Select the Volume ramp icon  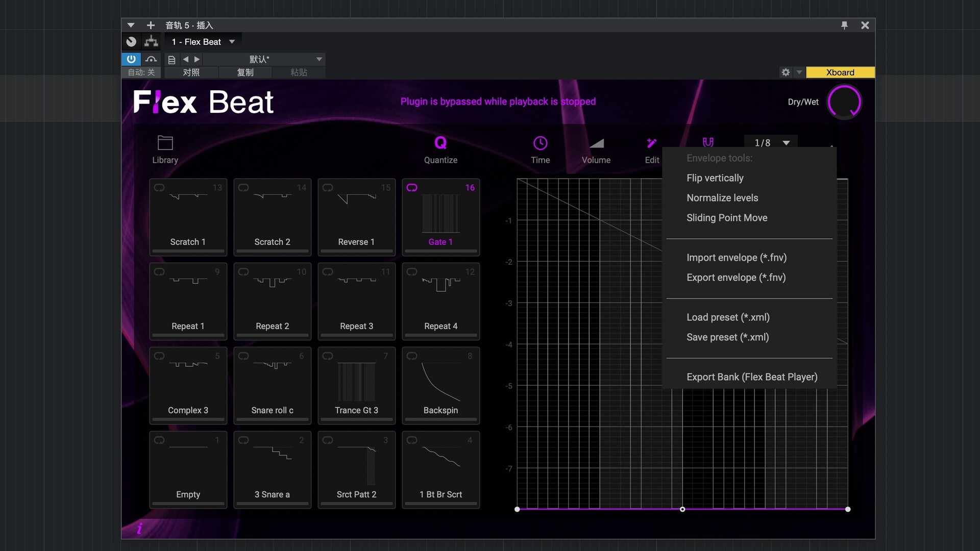tap(596, 143)
